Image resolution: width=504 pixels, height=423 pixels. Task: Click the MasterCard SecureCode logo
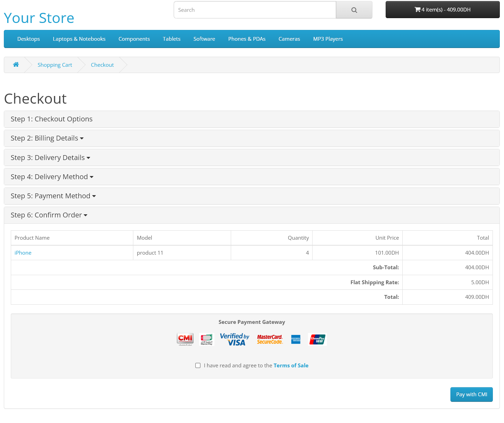pyautogui.click(x=270, y=339)
